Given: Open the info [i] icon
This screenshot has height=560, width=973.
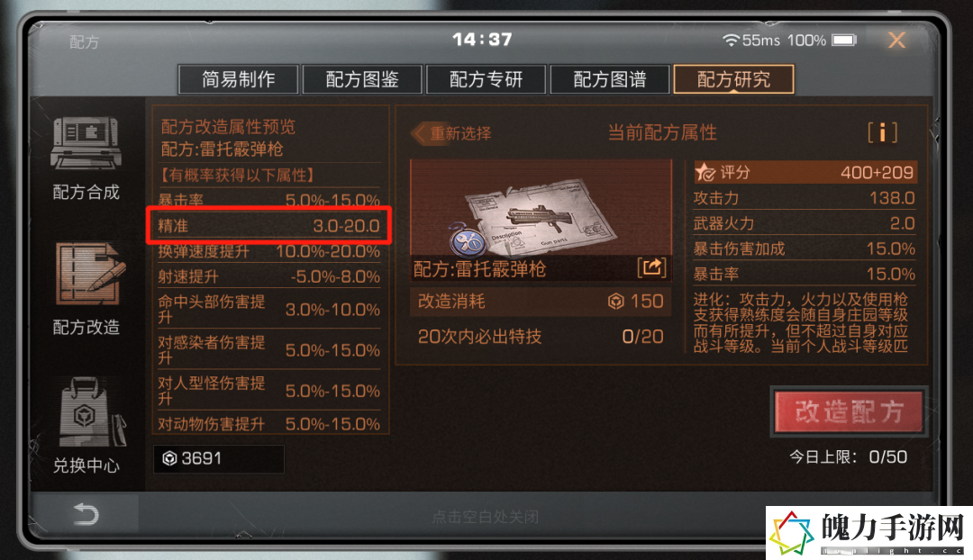Looking at the screenshot, I should [882, 132].
